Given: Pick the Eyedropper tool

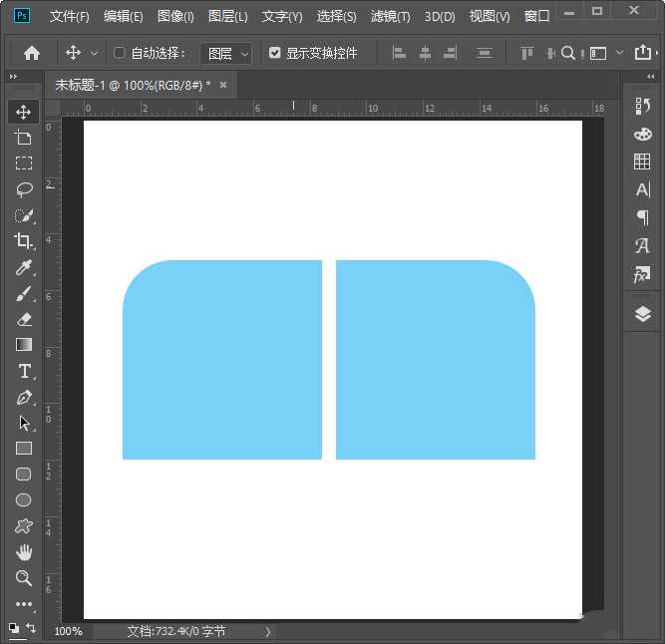Looking at the screenshot, I should (x=24, y=267).
